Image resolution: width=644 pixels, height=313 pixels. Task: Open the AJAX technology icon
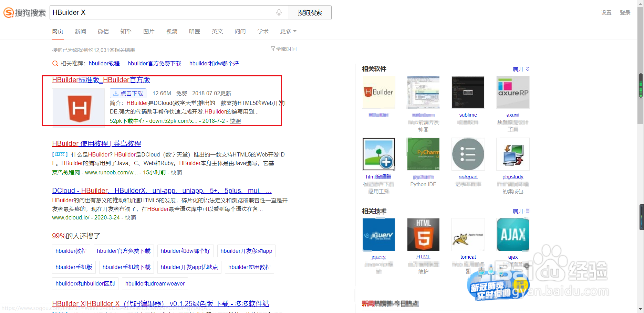coord(513,235)
